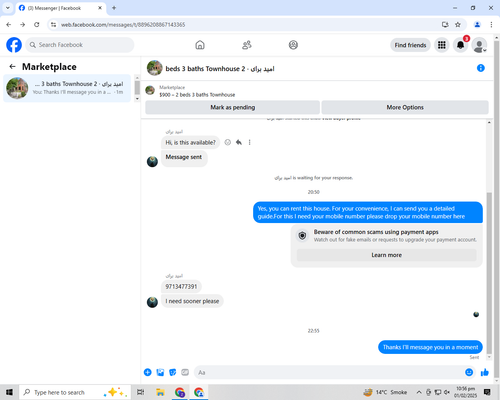
Task: Close the Messenger | Facebook tab
Action: (x=100, y=8)
